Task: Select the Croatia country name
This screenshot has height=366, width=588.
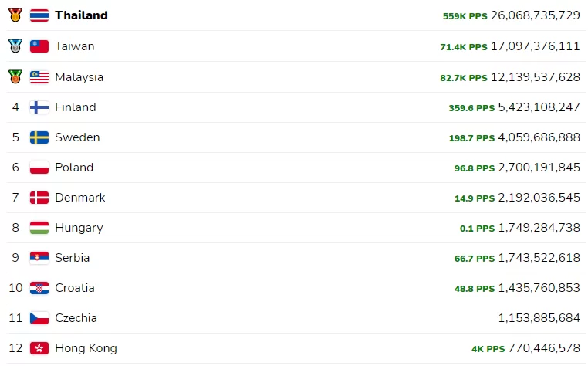Action: click(x=75, y=288)
